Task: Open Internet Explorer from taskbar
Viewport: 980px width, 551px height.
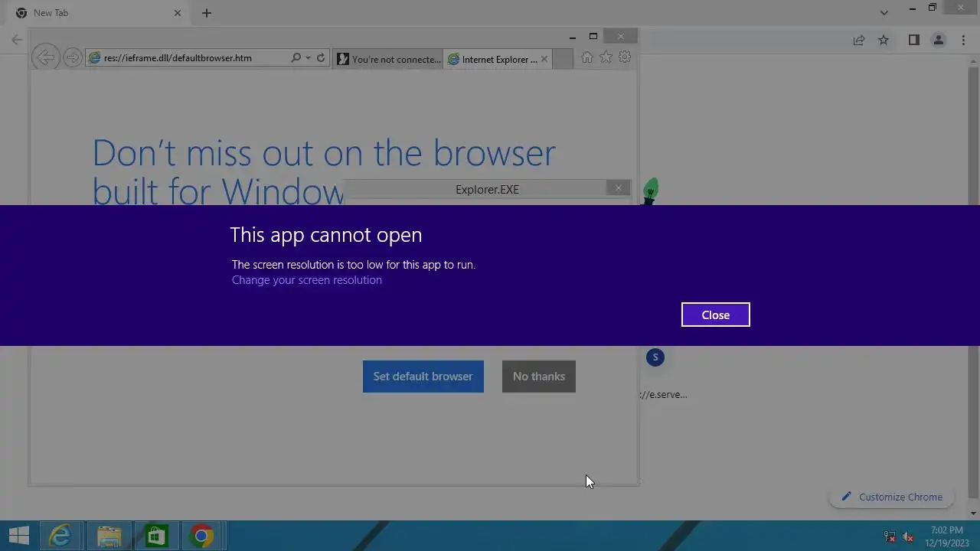Action: click(x=60, y=536)
